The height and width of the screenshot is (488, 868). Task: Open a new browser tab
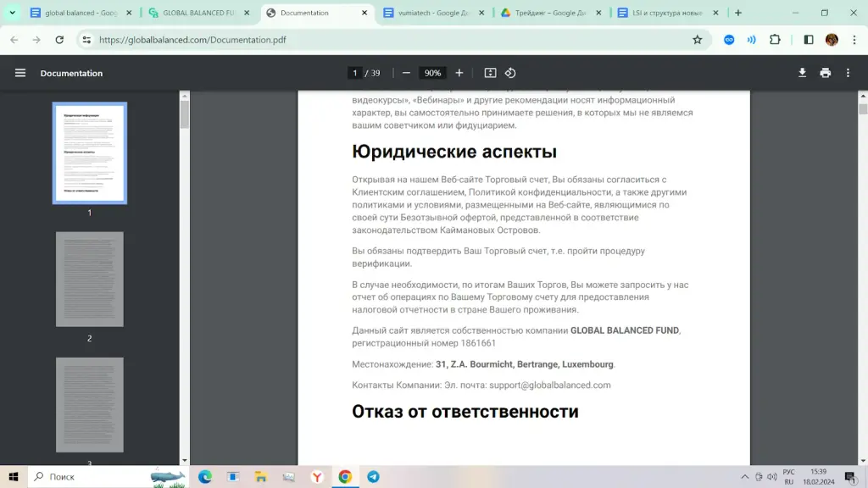click(738, 13)
